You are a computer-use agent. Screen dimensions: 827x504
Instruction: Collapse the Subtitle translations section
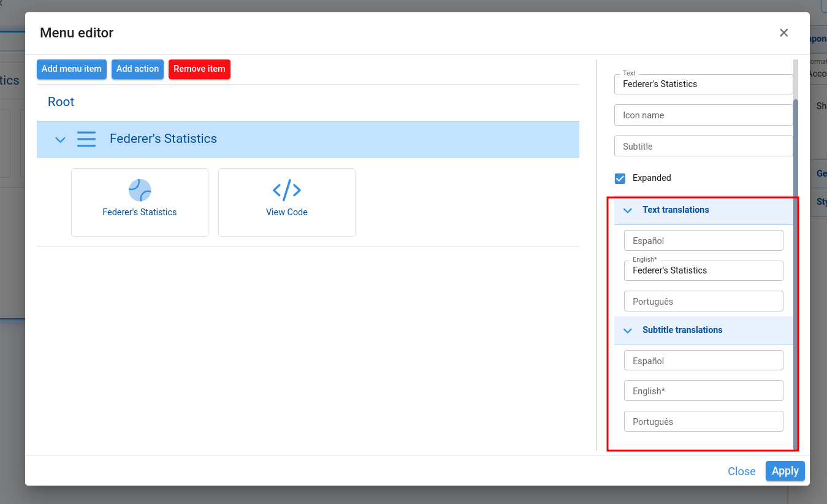[x=627, y=330]
